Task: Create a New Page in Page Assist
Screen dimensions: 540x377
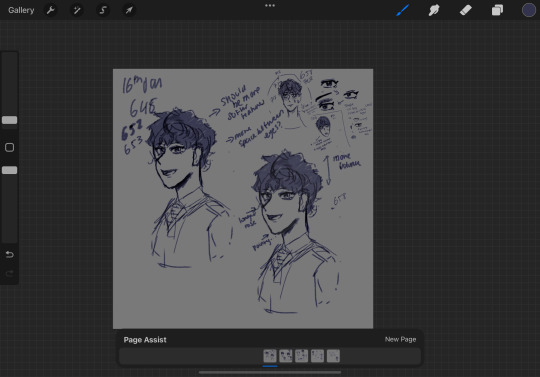Action: tap(400, 339)
